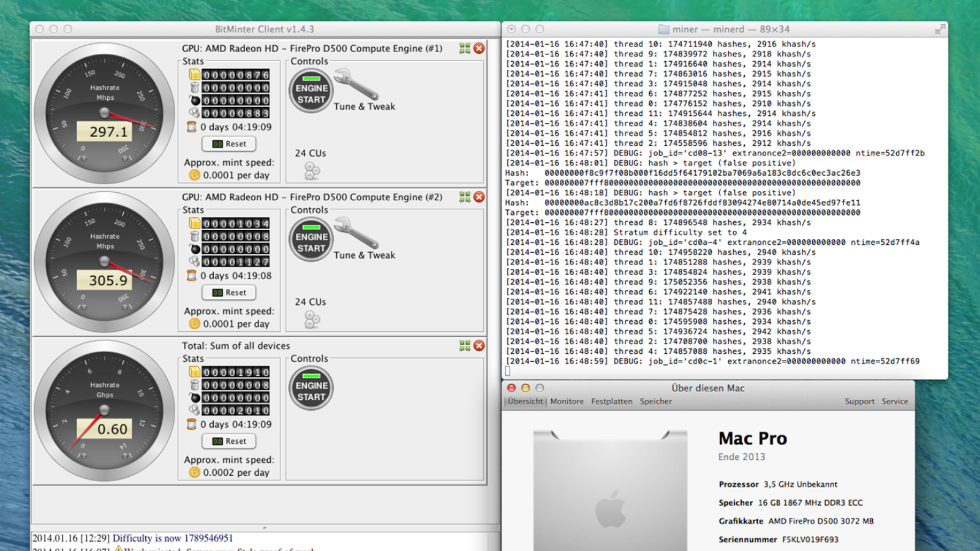This screenshot has height=551, width=980.
Task: Click green grid icon on GPU #2 panel
Action: pos(465,197)
